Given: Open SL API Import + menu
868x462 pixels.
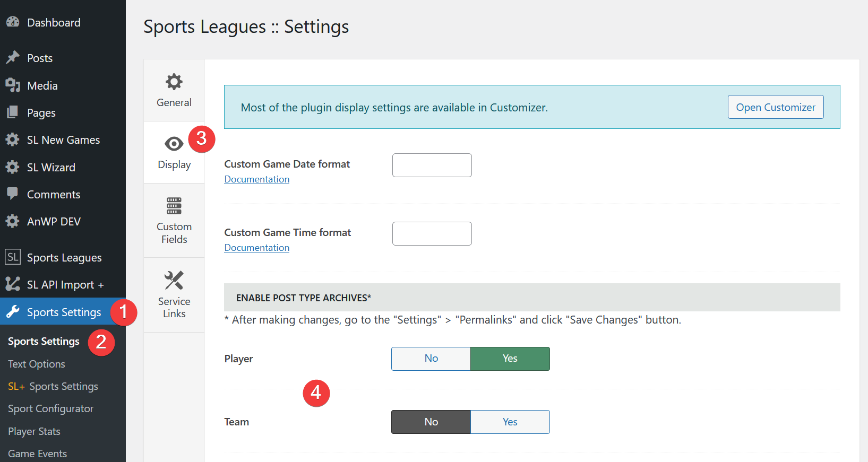Looking at the screenshot, I should (x=63, y=284).
